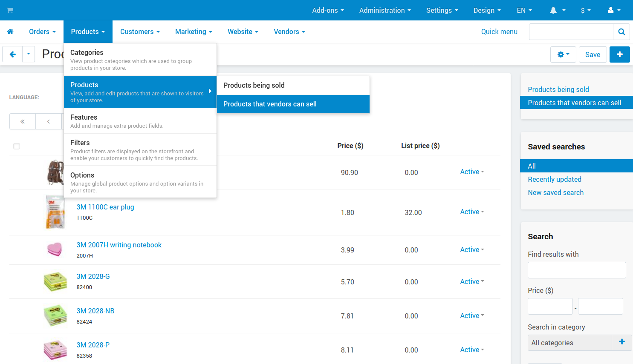Open dropdown arrow next to back button
This screenshot has width=633, height=364.
tap(29, 54)
